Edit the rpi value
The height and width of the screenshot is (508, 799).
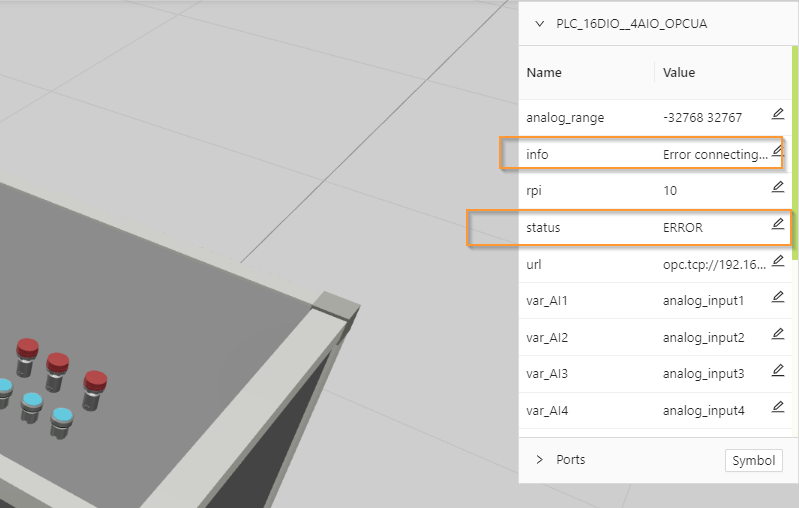[x=778, y=187]
